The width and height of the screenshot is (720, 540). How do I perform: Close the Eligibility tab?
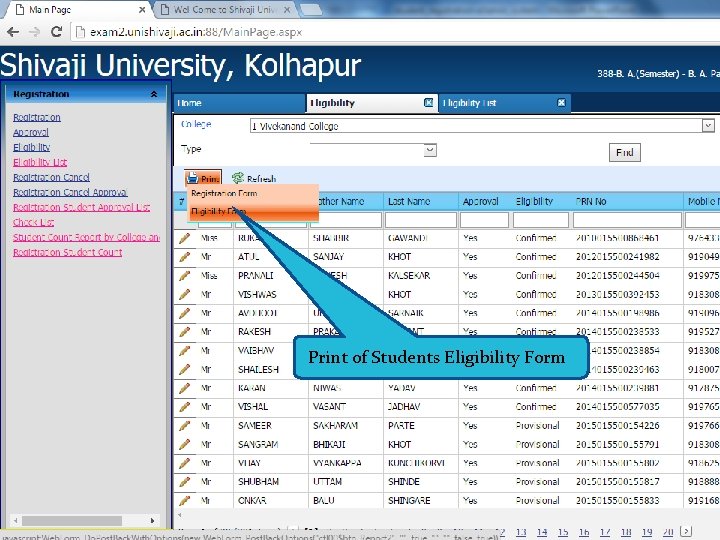pyautogui.click(x=428, y=102)
